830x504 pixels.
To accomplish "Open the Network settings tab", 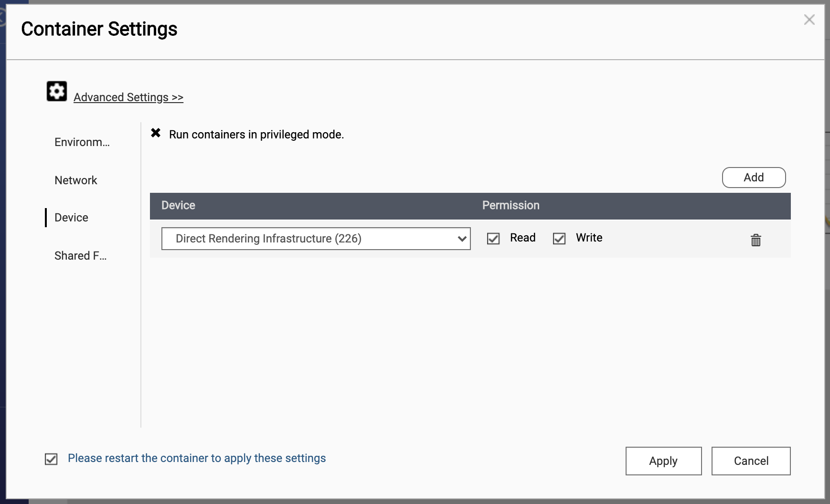I will pos(76,180).
